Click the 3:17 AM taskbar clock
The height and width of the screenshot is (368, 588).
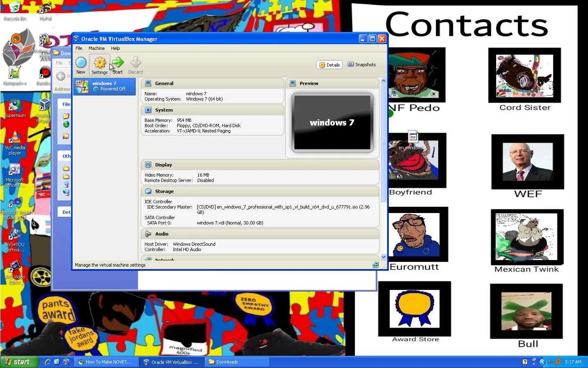click(x=573, y=362)
